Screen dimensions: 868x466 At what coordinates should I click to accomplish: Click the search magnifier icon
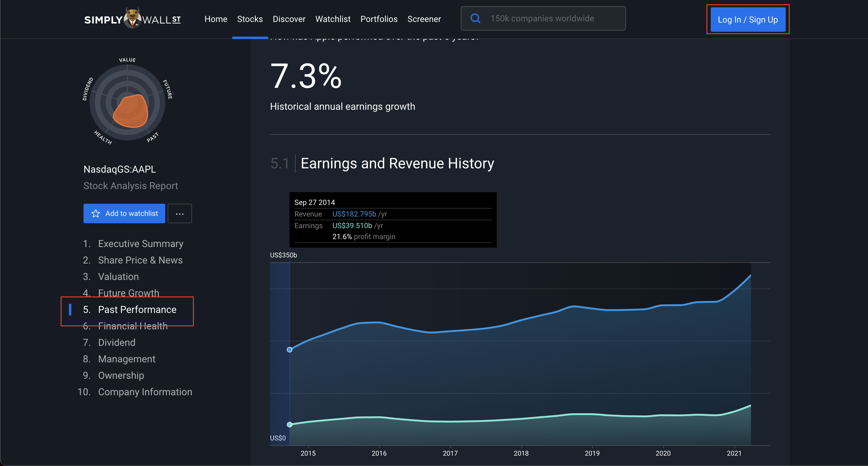click(475, 18)
